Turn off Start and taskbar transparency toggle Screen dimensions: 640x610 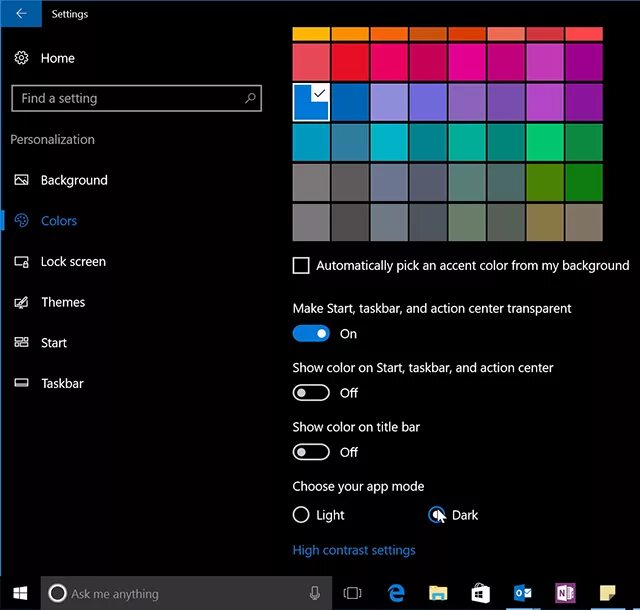311,334
